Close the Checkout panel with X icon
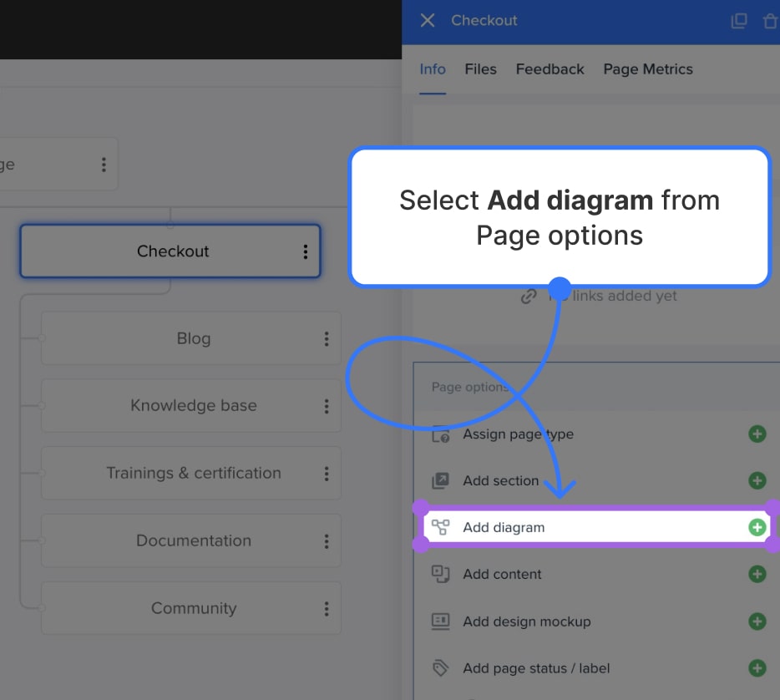 [428, 20]
